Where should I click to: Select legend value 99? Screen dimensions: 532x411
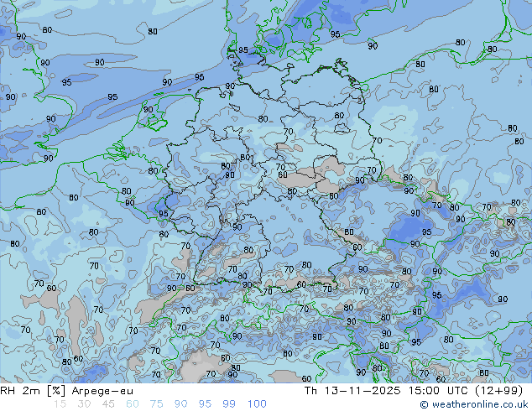click(229, 404)
